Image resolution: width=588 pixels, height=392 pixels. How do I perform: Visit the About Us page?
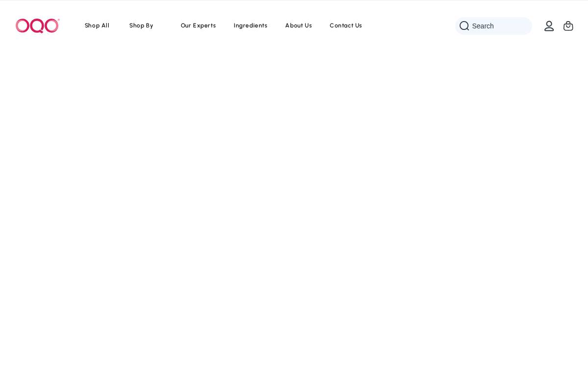[298, 25]
